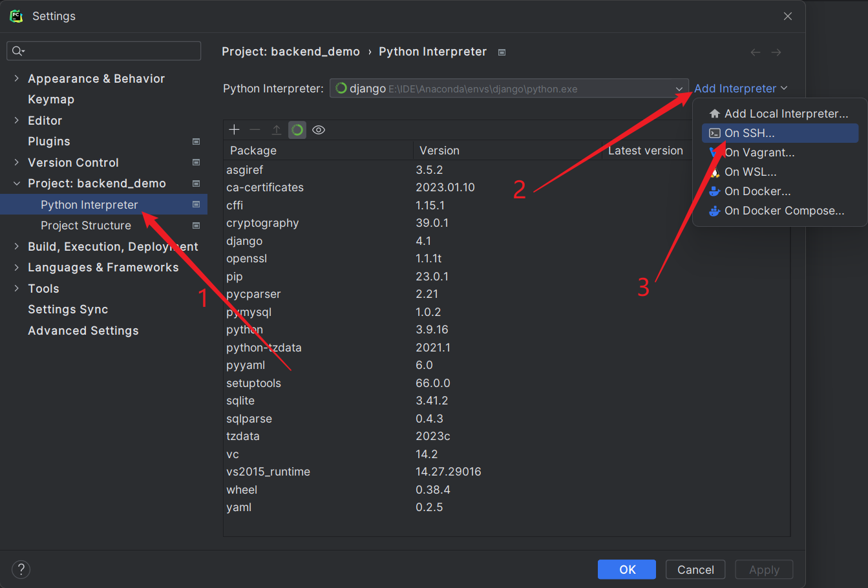This screenshot has height=588, width=868.
Task: Click the Docker icon beside On Docker
Action: pyautogui.click(x=714, y=191)
